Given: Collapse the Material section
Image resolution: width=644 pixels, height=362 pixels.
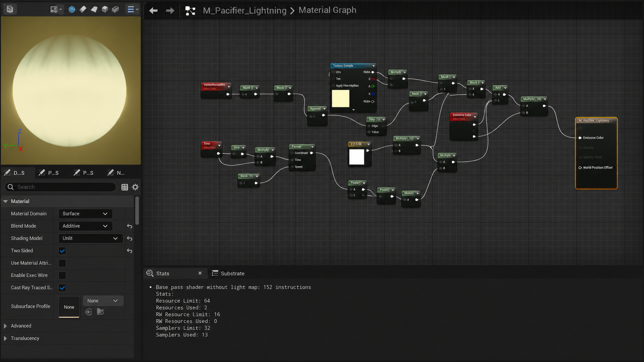Looking at the screenshot, I should (x=5, y=201).
